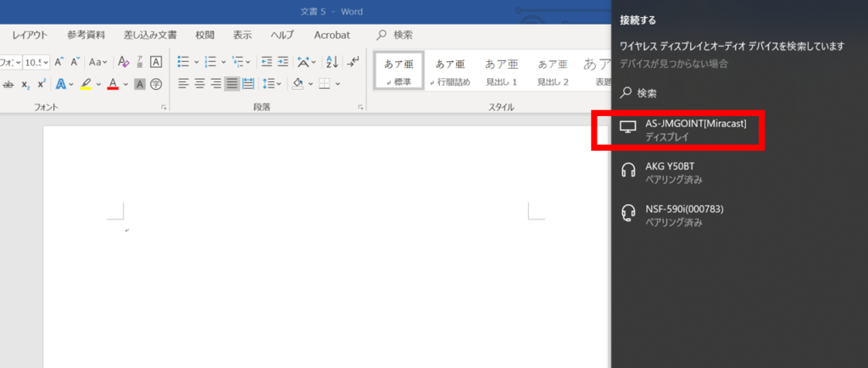
Task: Switch to the Acrobat ribbon tab
Action: (x=331, y=35)
